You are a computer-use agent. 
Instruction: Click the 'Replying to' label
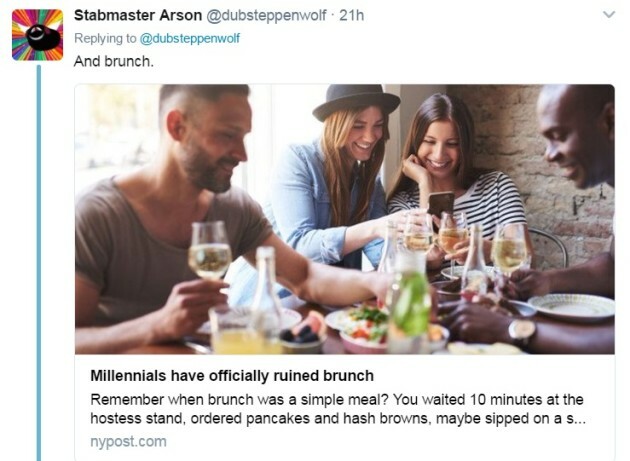(x=105, y=38)
